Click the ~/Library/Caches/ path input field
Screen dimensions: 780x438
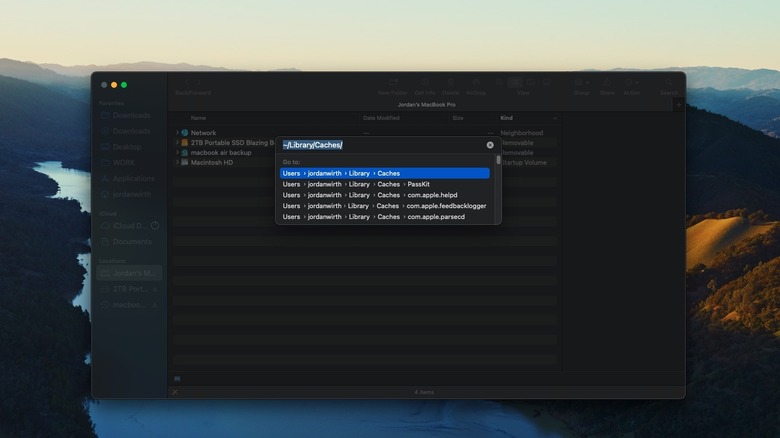pyautogui.click(x=380, y=145)
